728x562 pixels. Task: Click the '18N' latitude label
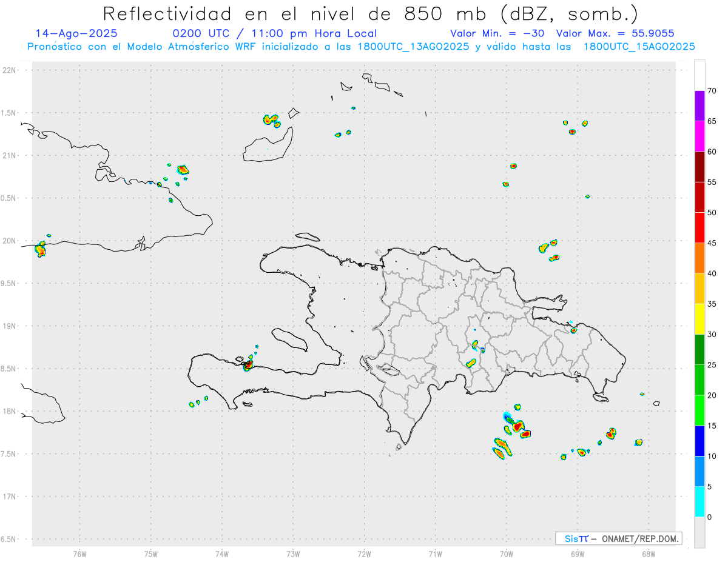(10, 412)
